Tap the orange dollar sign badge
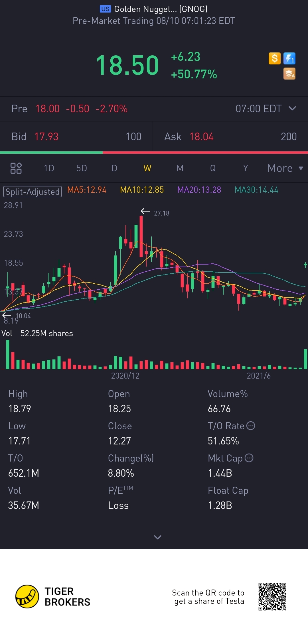This screenshot has width=308, height=644. click(x=275, y=58)
